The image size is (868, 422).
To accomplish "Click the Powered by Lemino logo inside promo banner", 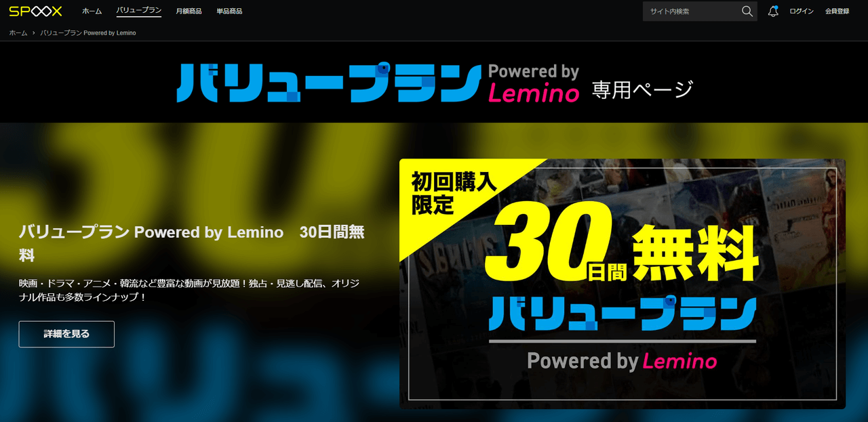I will tap(622, 360).
